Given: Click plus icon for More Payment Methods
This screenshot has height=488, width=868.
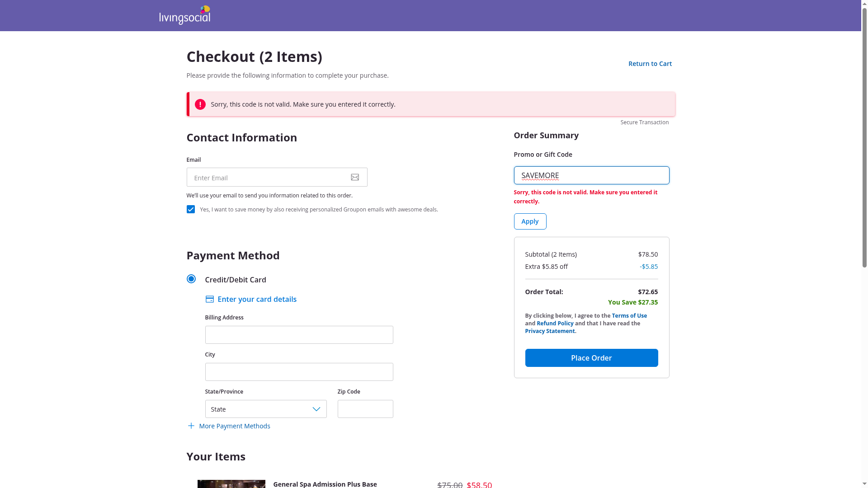Looking at the screenshot, I should 191,426.
